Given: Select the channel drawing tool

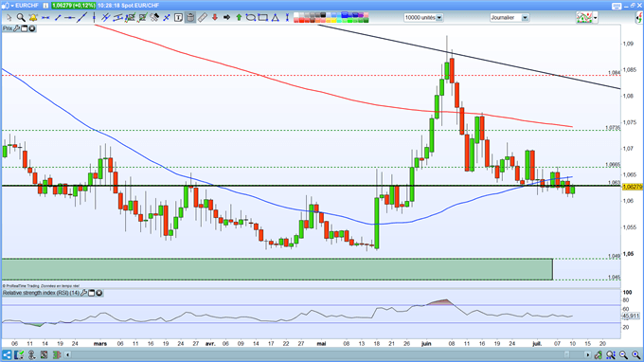Looking at the screenshot, I should (117, 18).
